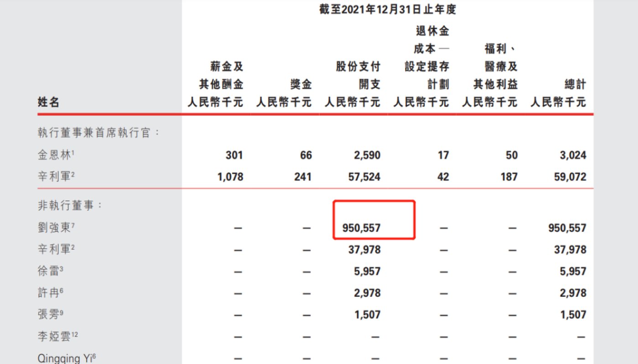
Task: Select 金恩林's welfare value 50
Action: pos(512,155)
